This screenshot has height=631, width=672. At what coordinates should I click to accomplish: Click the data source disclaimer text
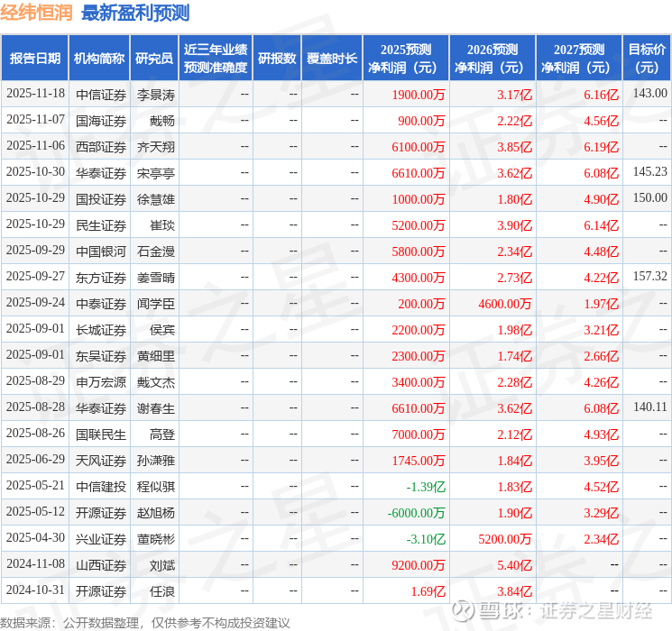145,623
